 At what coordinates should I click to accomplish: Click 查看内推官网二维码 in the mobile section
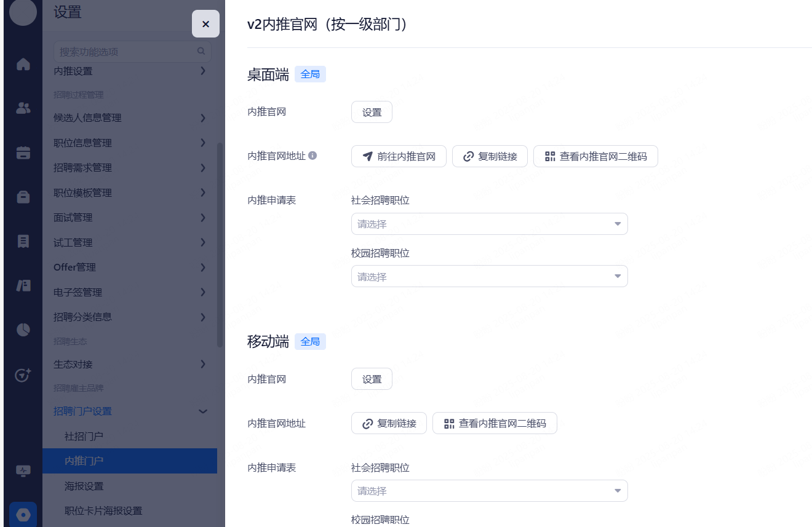495,423
